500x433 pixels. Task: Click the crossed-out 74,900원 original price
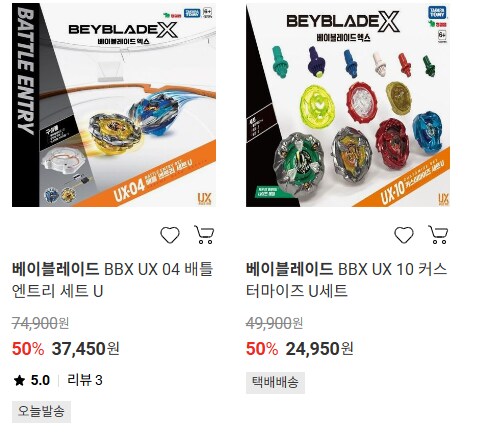click(x=40, y=323)
